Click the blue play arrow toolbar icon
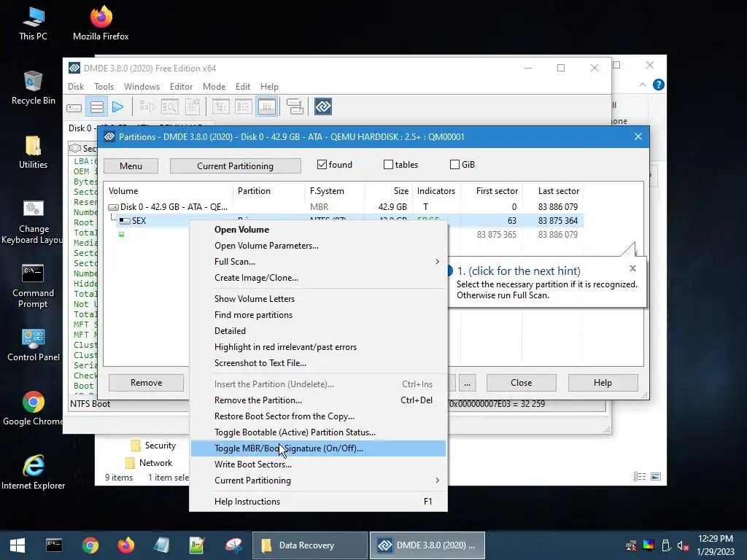 click(117, 107)
